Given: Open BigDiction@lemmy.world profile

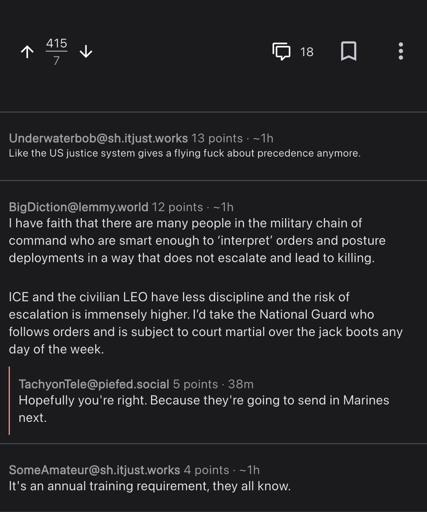Looking at the screenshot, I should 78,207.
